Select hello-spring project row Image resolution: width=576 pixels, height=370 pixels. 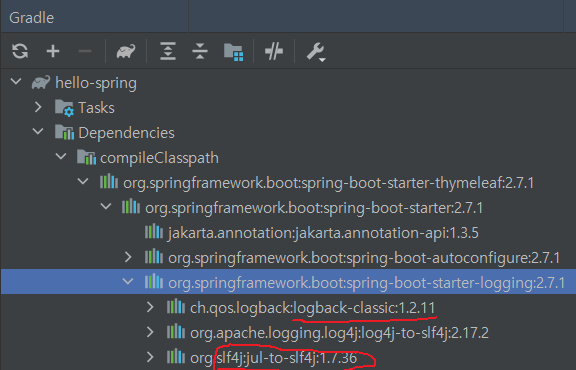tap(288, 83)
